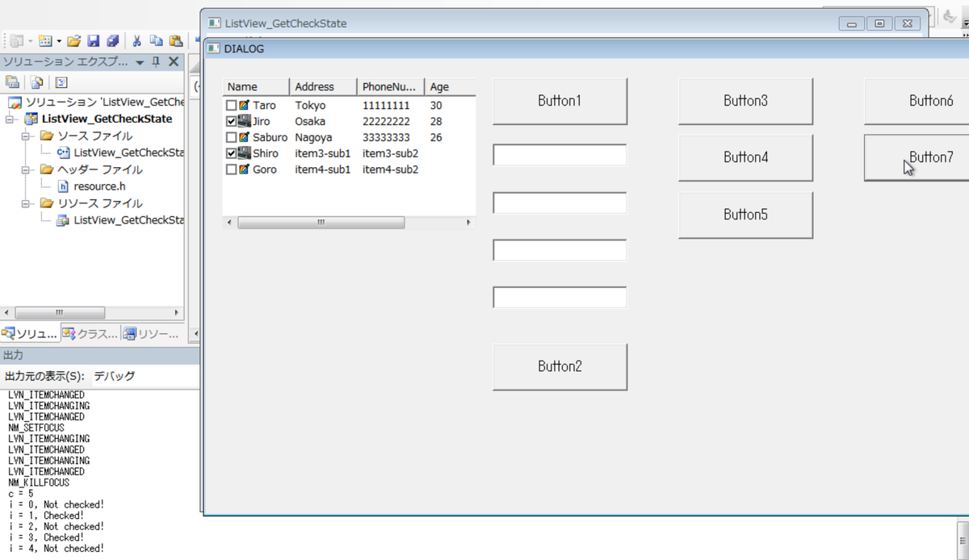This screenshot has width=969, height=560.
Task: Check the Taro row checkbox
Action: [232, 106]
